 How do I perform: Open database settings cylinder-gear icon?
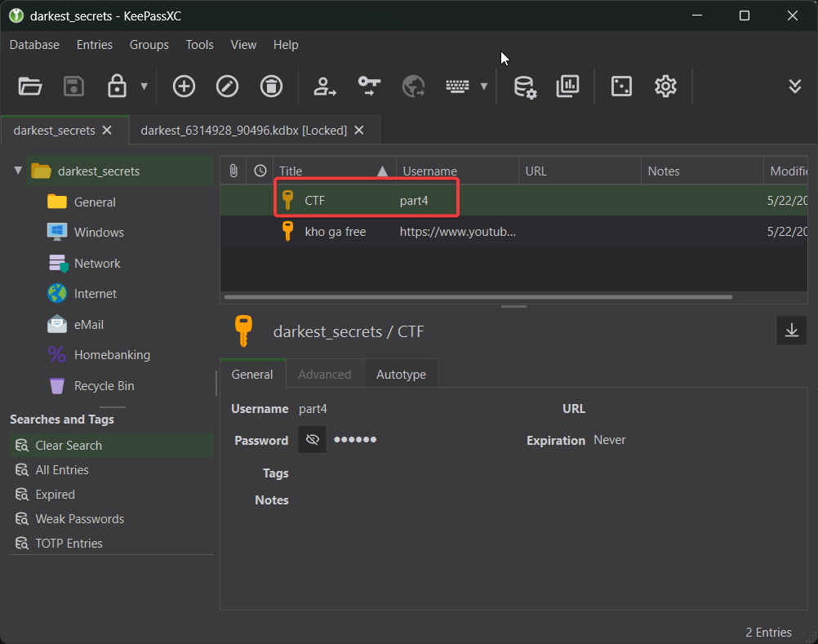click(x=525, y=87)
